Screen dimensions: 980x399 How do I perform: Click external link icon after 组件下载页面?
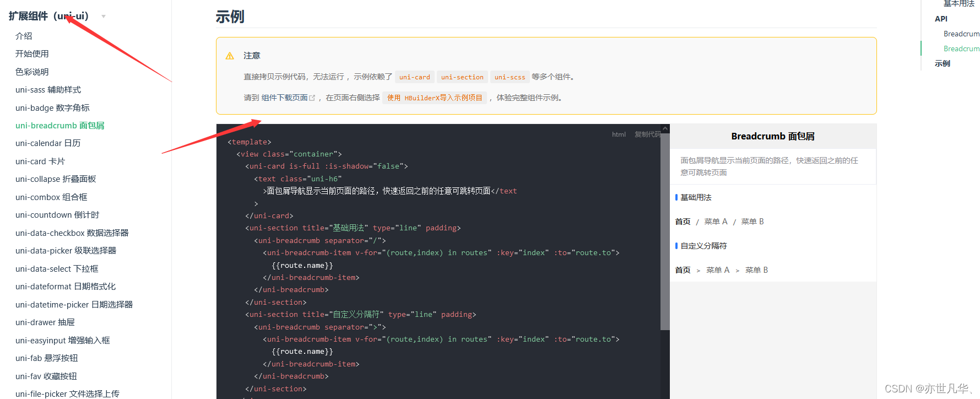coord(312,98)
